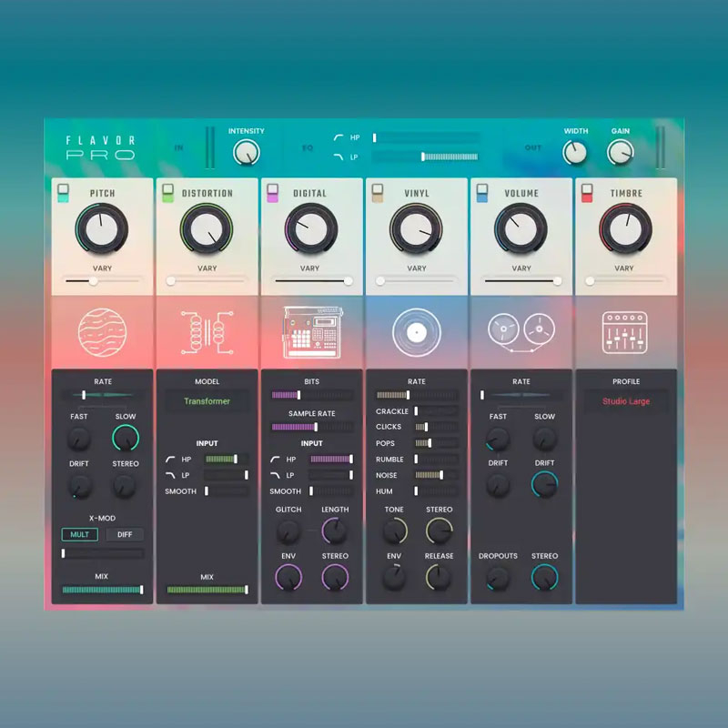Click the Vinyl Crackle level slider
The width and height of the screenshot is (728, 728).
435,411
